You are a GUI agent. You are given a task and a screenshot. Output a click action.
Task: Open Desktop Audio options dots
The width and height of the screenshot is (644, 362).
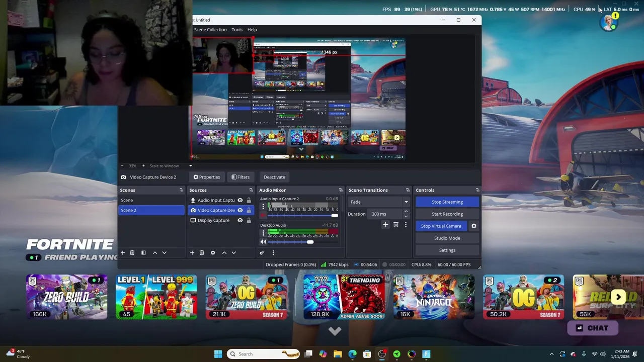pyautogui.click(x=263, y=233)
